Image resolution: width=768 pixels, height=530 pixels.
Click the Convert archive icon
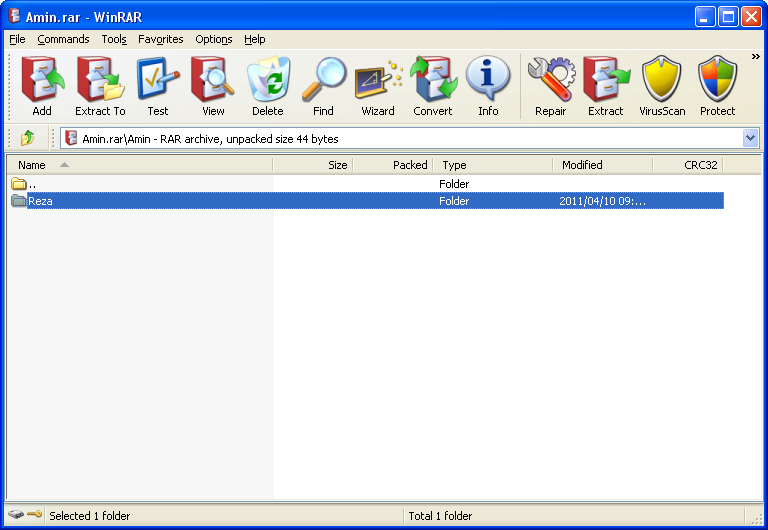pyautogui.click(x=433, y=85)
